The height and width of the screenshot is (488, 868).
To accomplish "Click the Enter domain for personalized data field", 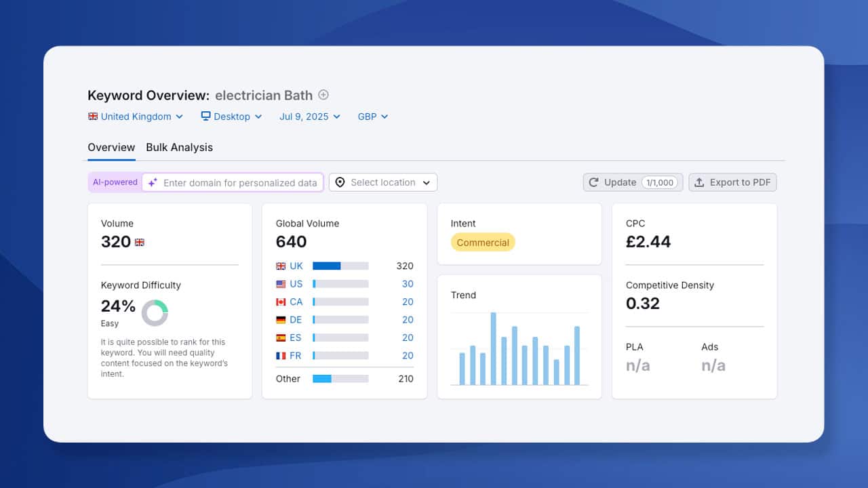I will click(233, 182).
